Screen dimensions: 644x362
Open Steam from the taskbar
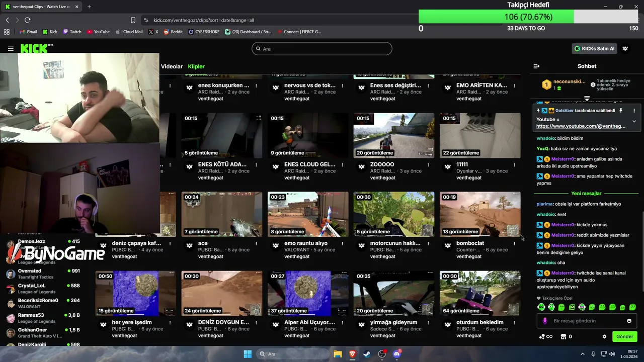(367, 354)
